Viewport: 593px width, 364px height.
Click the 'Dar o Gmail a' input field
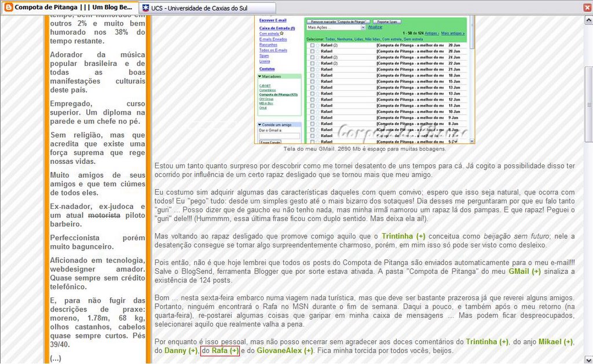(x=280, y=136)
